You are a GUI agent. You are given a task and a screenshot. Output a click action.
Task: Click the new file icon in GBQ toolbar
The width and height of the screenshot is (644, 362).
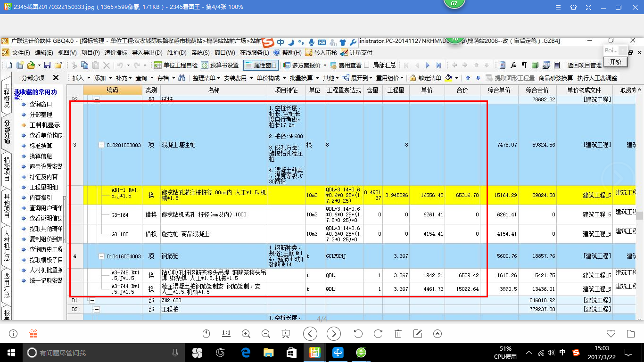(8, 65)
